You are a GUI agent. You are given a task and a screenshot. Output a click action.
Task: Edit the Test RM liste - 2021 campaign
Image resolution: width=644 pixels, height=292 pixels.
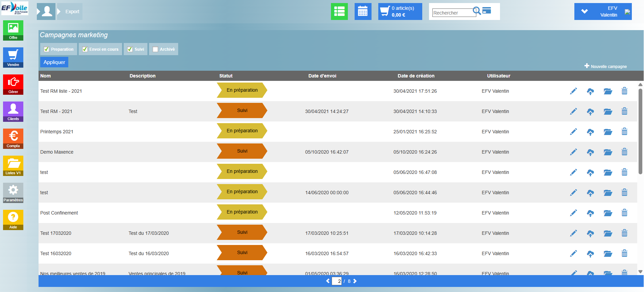pos(573,91)
